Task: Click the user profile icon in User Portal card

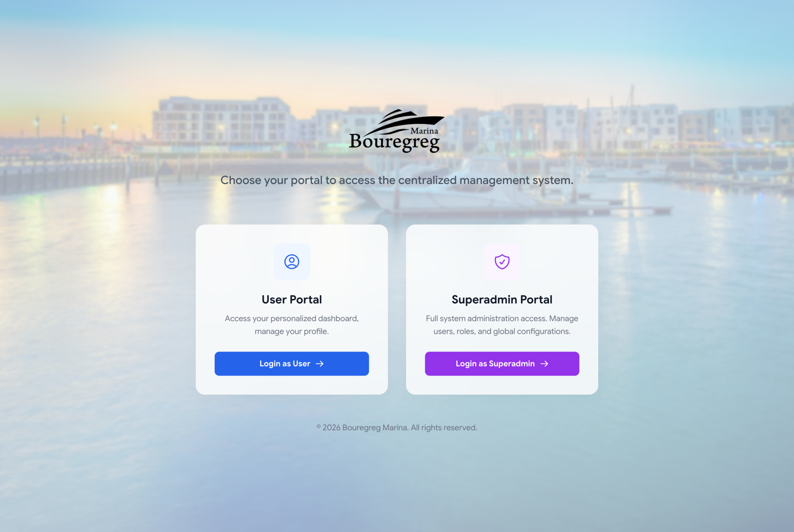Action: pyautogui.click(x=292, y=262)
